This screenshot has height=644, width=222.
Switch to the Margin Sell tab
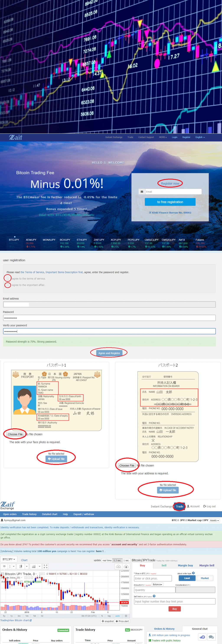207,565
